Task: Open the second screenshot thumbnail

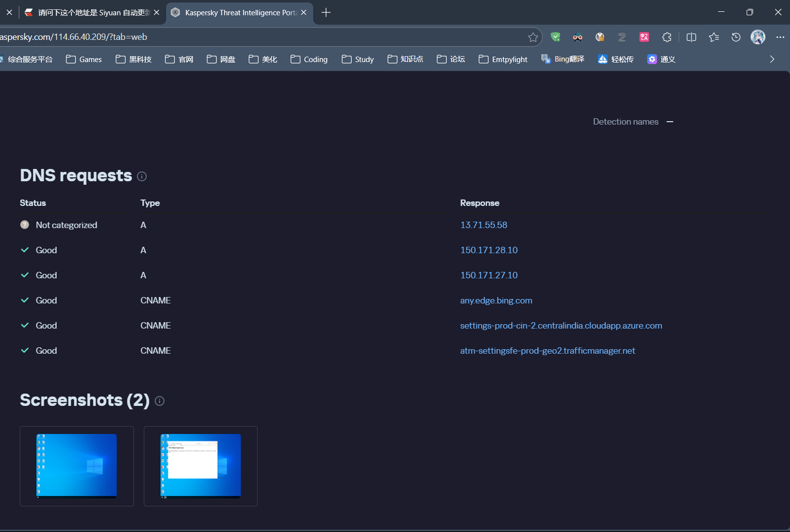Action: point(200,466)
